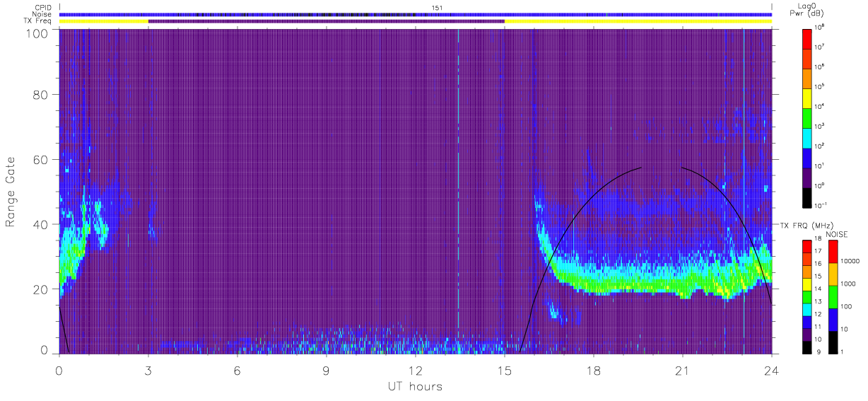The image size is (868, 401).
Task: Pick the yellow segment of the power colorbar
Action: 806,97
